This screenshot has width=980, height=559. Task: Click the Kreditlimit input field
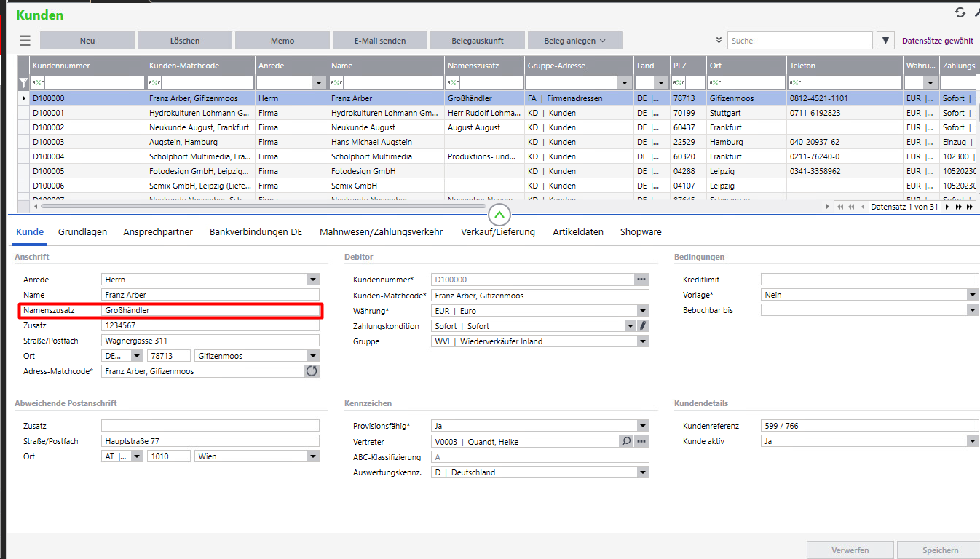point(870,279)
